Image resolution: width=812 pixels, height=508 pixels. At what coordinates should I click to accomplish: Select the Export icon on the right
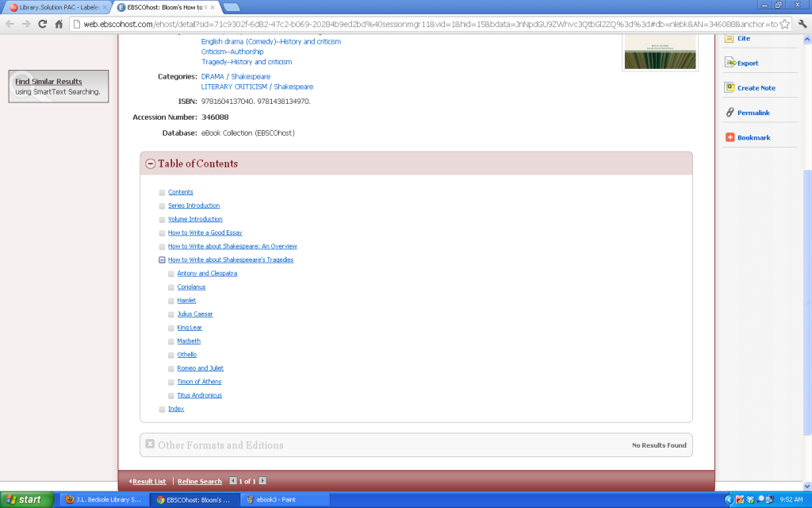point(730,63)
